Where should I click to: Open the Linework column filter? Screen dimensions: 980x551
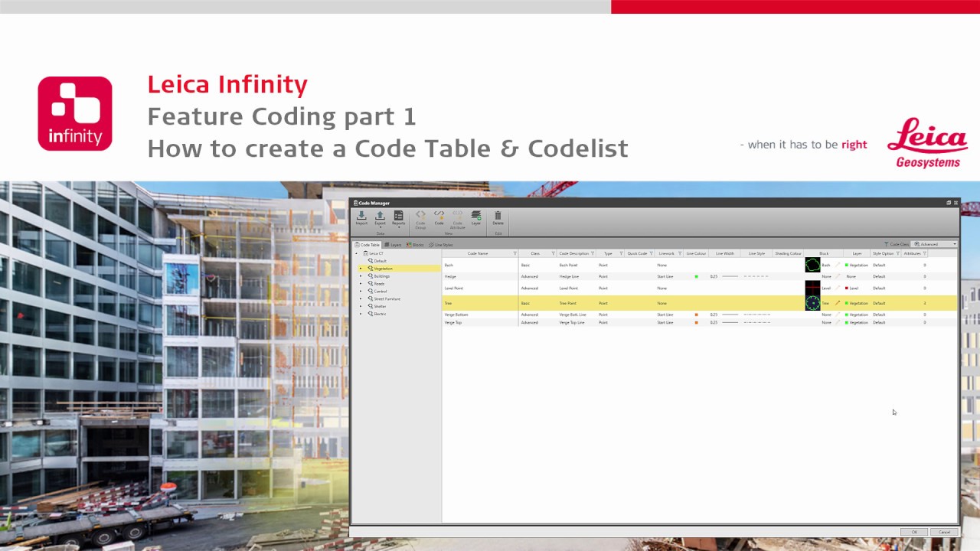(x=680, y=253)
